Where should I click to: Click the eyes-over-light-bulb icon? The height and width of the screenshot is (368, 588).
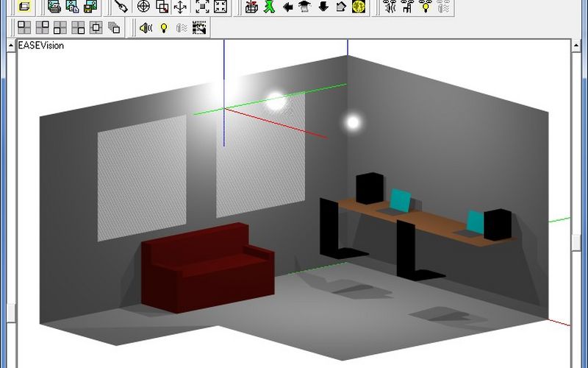click(x=426, y=7)
